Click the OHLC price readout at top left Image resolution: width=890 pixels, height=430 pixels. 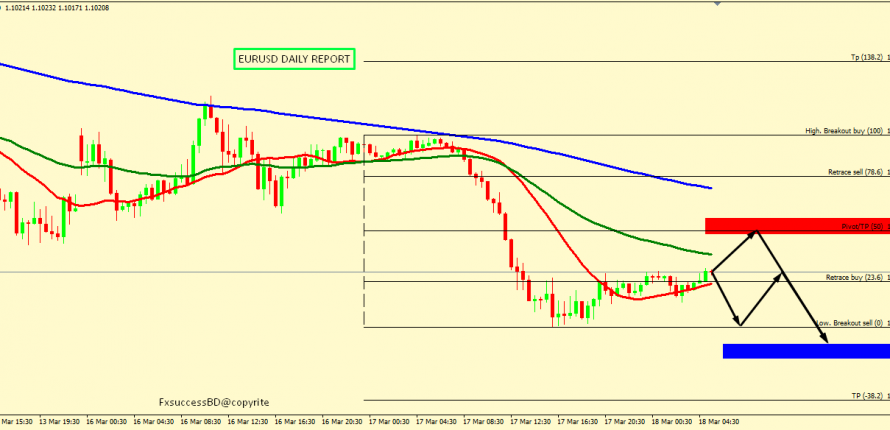tap(58, 7)
